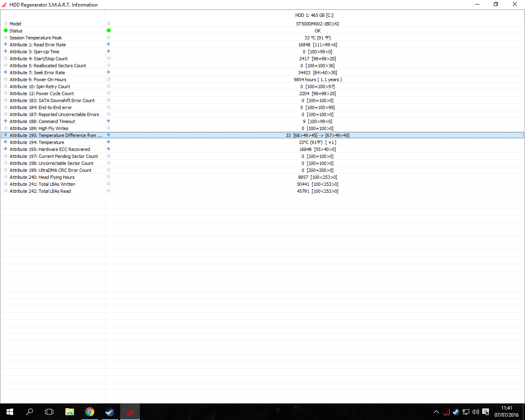Select Attribute 1: Read Error Rate
The image size is (525, 420).
pos(38,45)
